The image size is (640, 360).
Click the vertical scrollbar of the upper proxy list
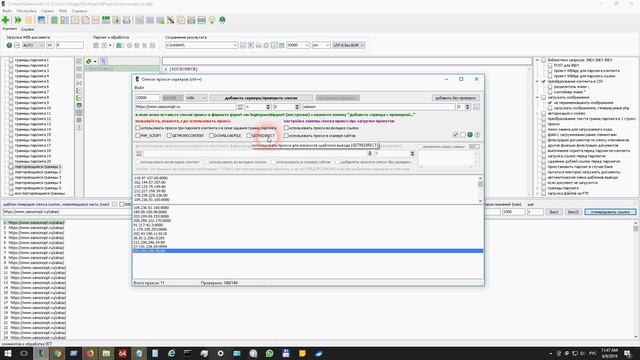(x=480, y=189)
